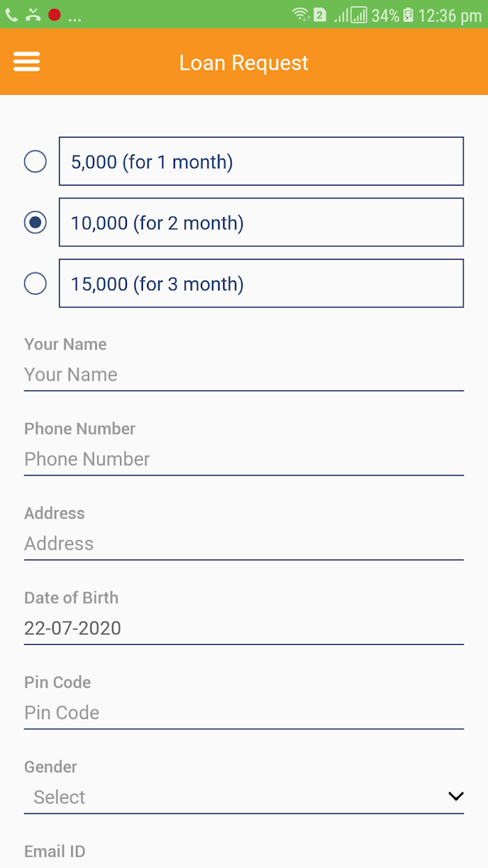Tap the battery status icon
The height and width of the screenshot is (868, 488).
[409, 15]
